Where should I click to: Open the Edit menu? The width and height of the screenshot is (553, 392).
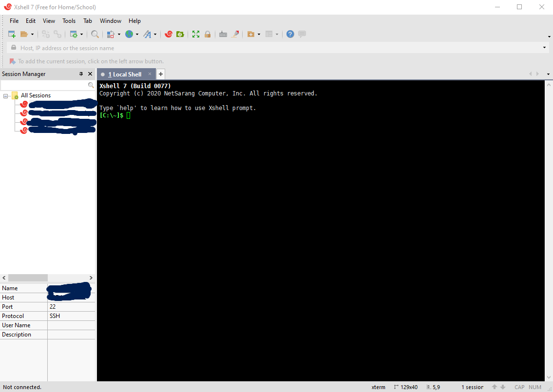[31, 21]
